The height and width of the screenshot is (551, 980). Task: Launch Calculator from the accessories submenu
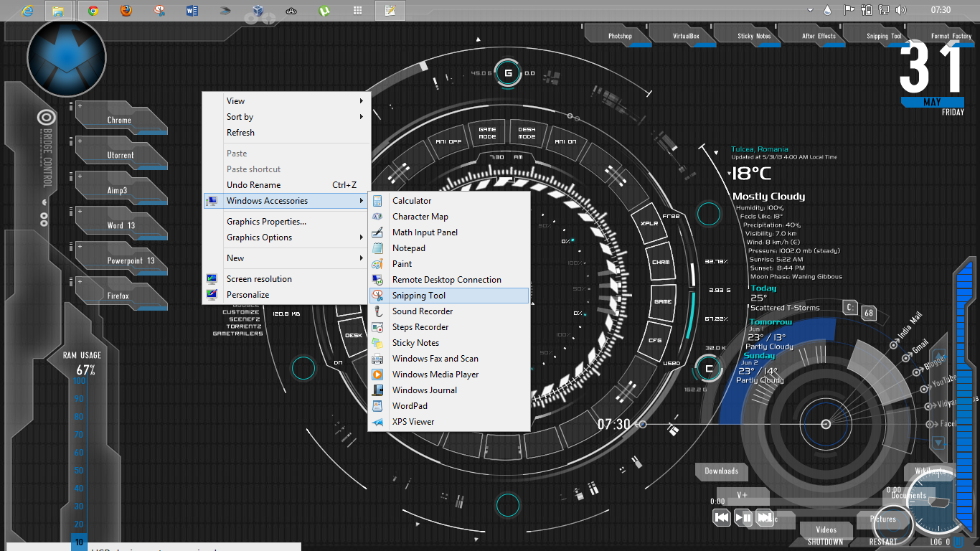(x=412, y=201)
